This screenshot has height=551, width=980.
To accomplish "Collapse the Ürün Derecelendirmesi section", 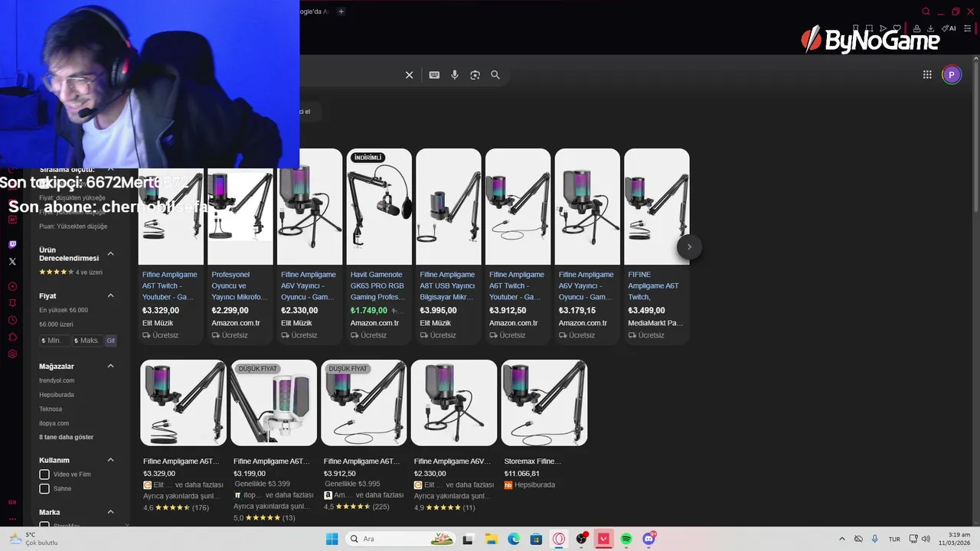I will [x=110, y=253].
